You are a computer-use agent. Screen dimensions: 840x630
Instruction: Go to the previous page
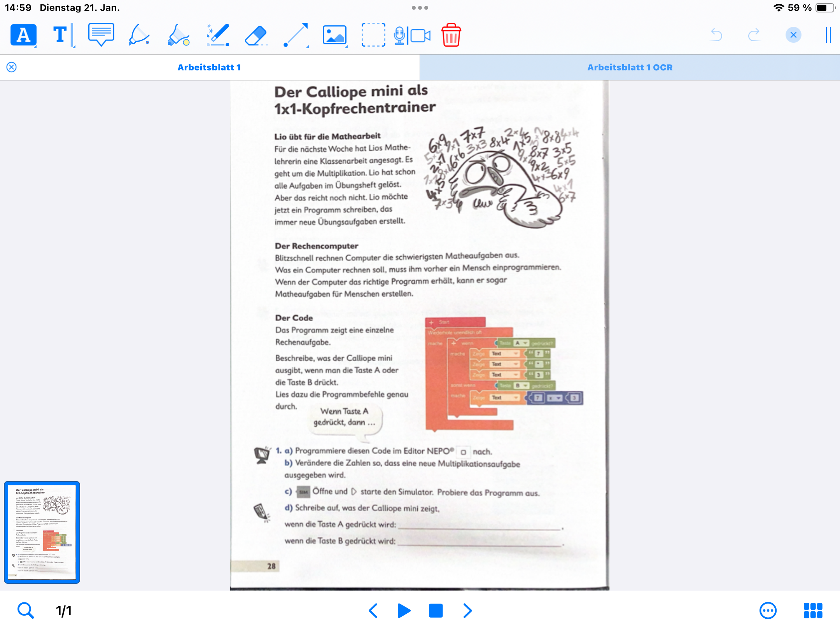[x=373, y=611]
